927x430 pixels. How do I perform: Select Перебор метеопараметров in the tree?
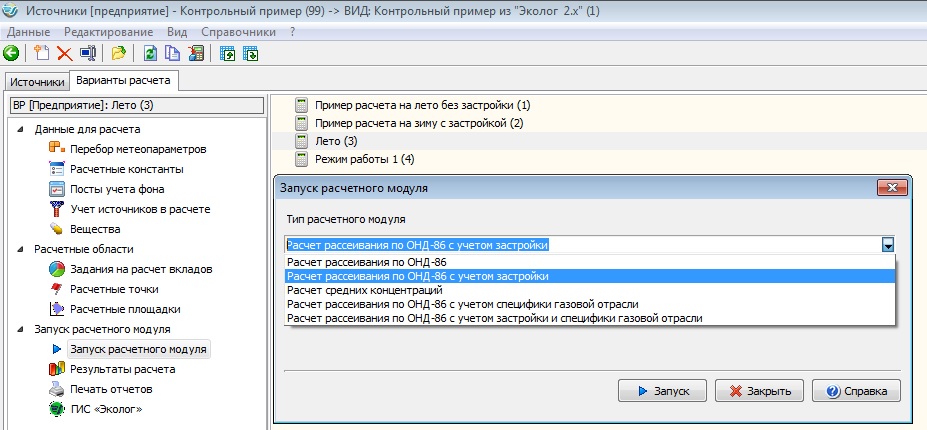pyautogui.click(x=138, y=149)
